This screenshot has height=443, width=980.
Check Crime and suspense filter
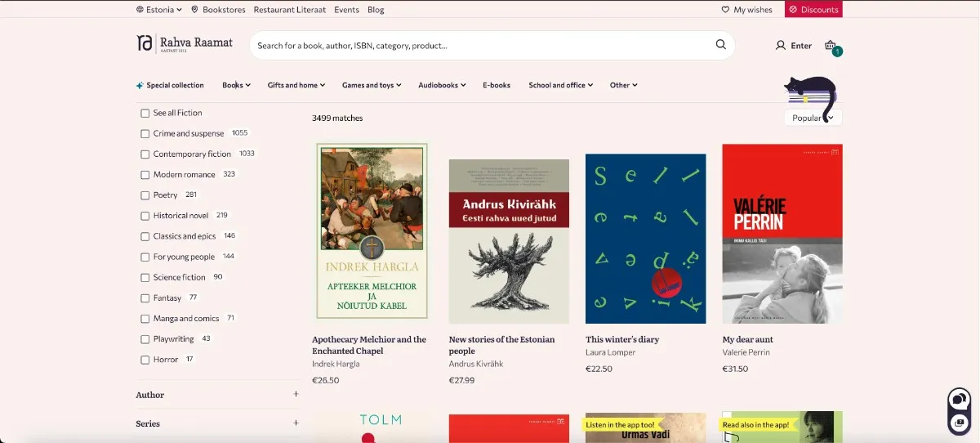145,133
